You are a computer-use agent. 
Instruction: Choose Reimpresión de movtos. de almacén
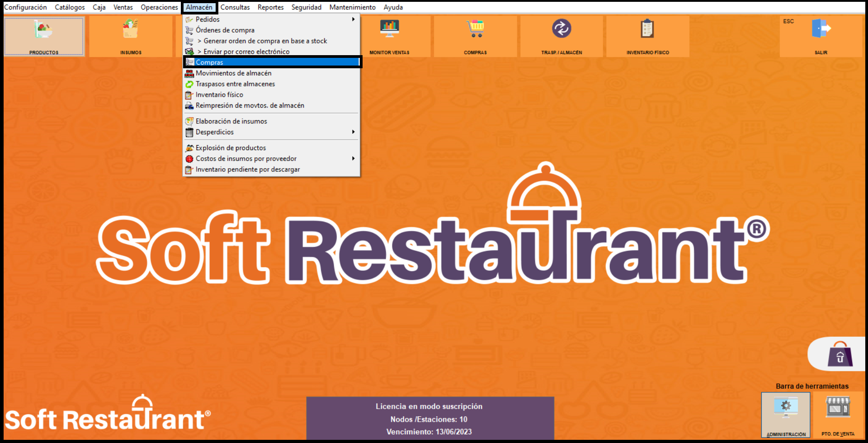[272, 106]
